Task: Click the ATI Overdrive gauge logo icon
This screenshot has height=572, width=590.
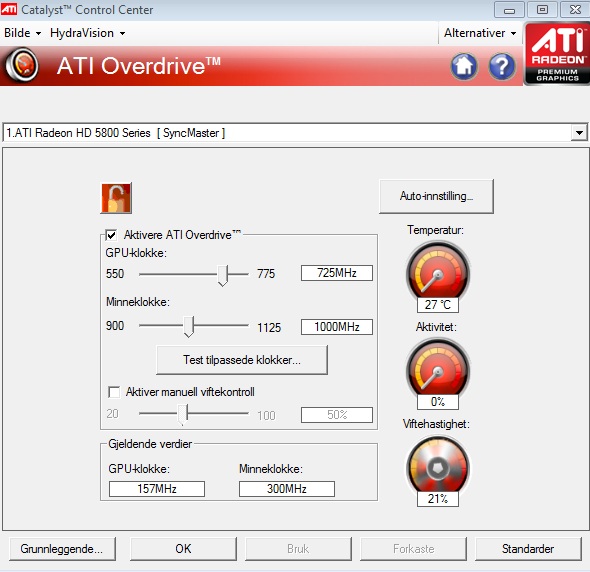Action: [22, 65]
